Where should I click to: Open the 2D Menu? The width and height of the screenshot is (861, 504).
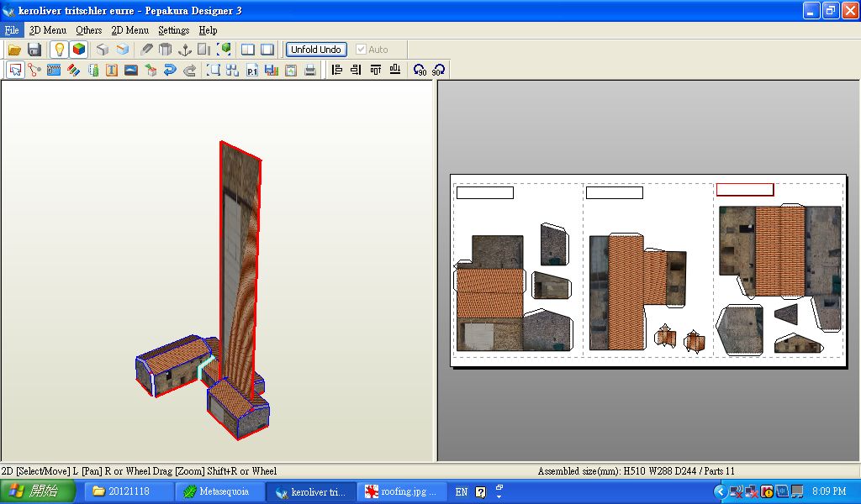129,30
